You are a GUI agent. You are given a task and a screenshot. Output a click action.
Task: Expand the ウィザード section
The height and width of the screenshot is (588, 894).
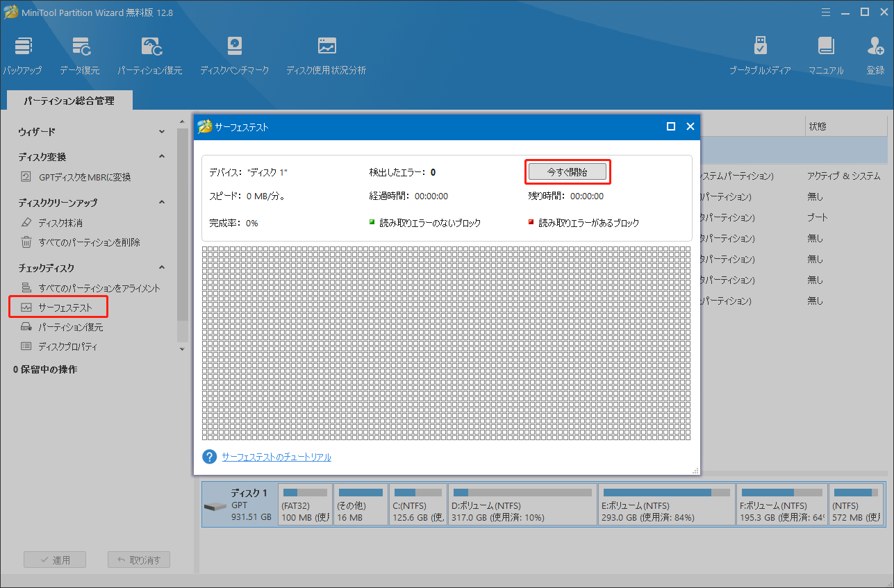pyautogui.click(x=162, y=131)
